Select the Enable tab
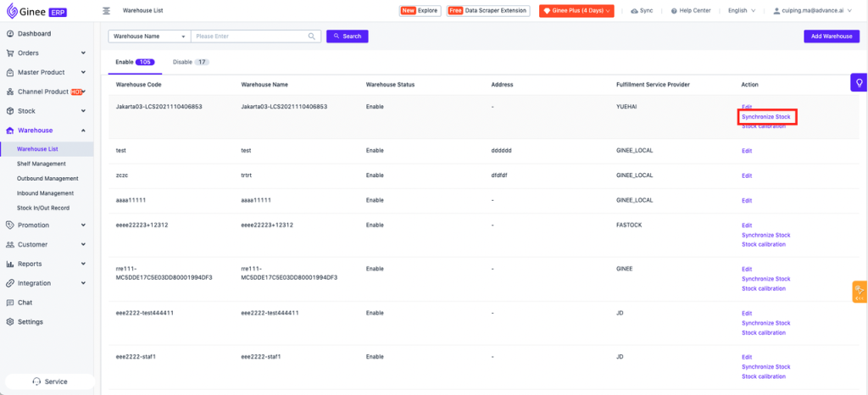This screenshot has width=868, height=395. [133, 62]
